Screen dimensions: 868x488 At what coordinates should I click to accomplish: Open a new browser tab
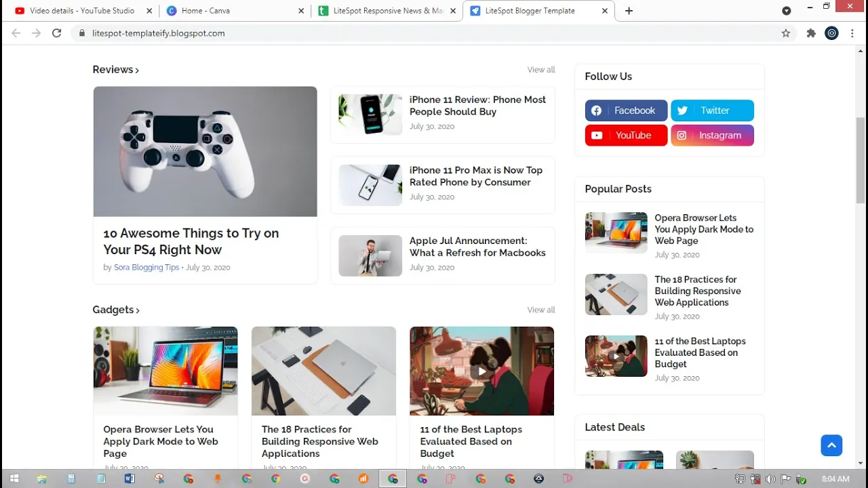point(629,11)
